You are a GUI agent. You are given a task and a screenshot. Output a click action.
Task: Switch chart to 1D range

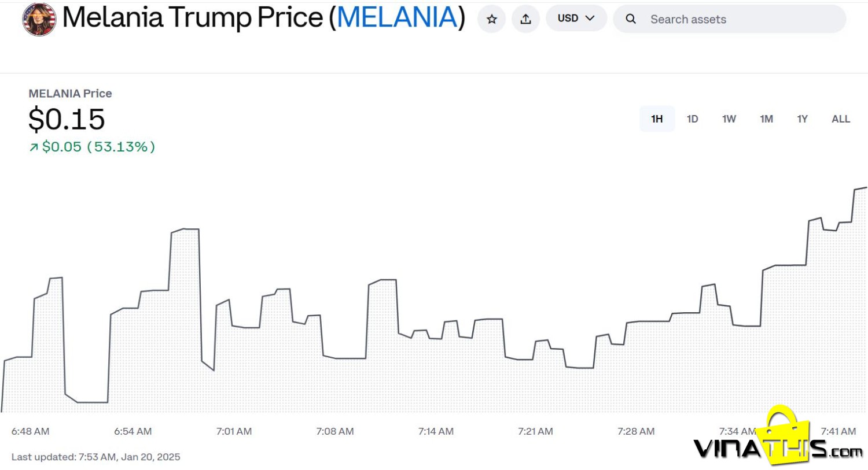click(692, 119)
